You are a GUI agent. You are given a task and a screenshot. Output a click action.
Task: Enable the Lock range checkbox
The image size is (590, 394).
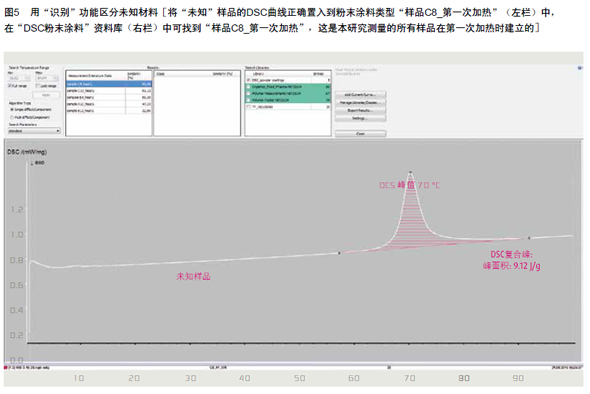click(38, 86)
